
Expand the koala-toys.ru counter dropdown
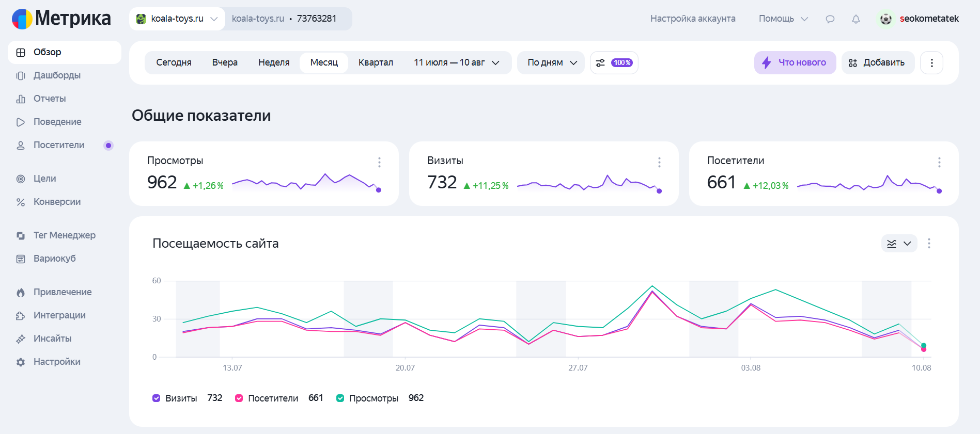tap(177, 19)
